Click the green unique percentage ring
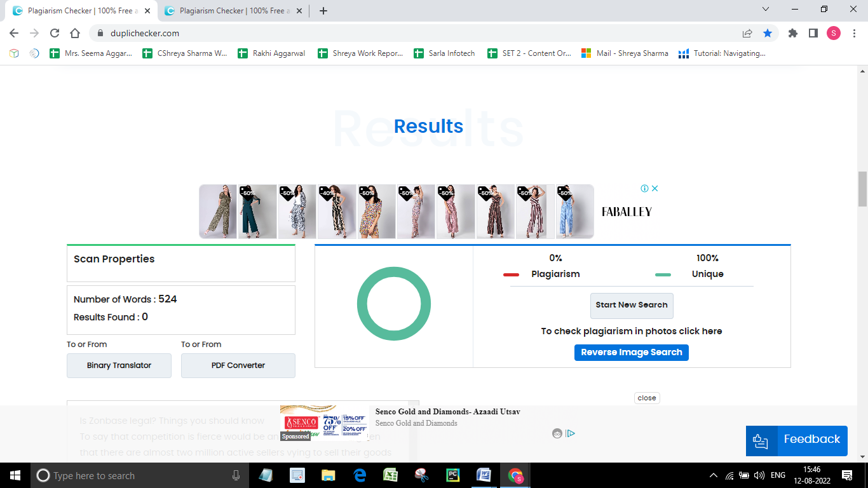Screen dimensions: 868x488 [x=394, y=304]
